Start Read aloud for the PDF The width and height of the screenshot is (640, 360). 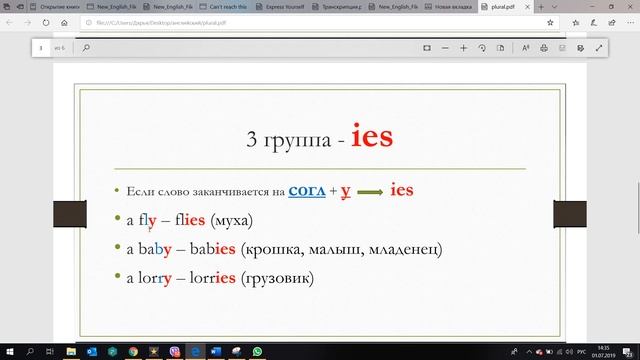coord(526,48)
